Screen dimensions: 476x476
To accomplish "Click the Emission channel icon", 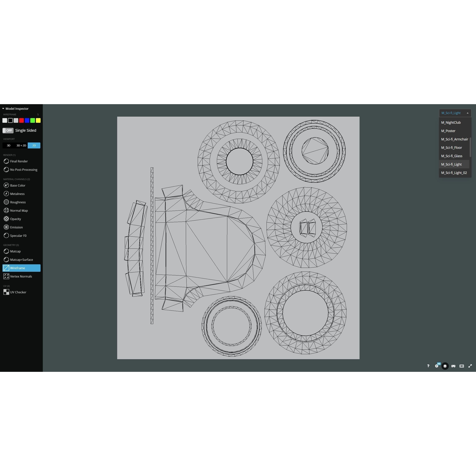I will point(6,227).
